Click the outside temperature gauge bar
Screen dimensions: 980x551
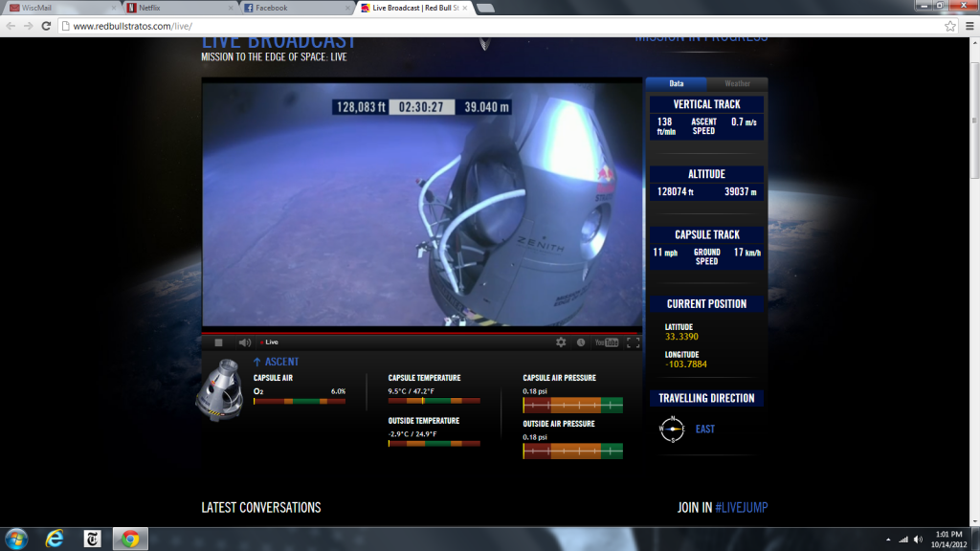point(434,444)
